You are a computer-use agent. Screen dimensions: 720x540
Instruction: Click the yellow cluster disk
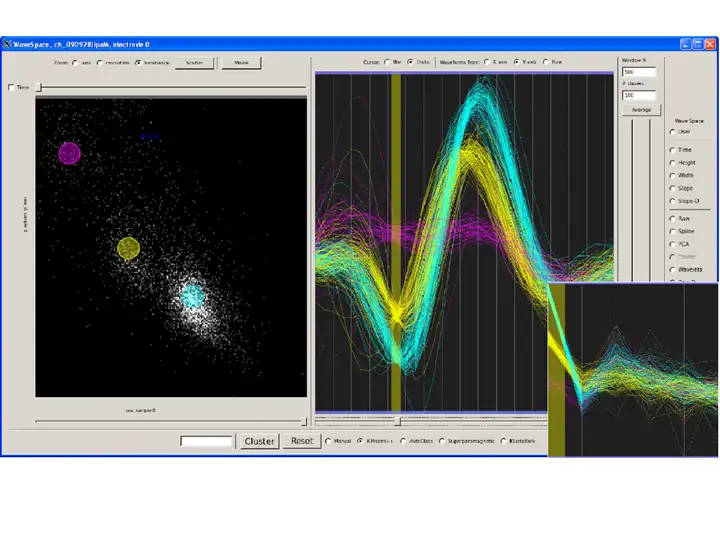[x=129, y=248]
